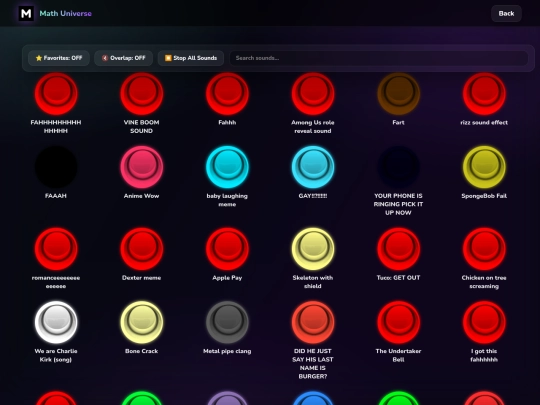Play the Chicken on tree screaming button

[484, 249]
